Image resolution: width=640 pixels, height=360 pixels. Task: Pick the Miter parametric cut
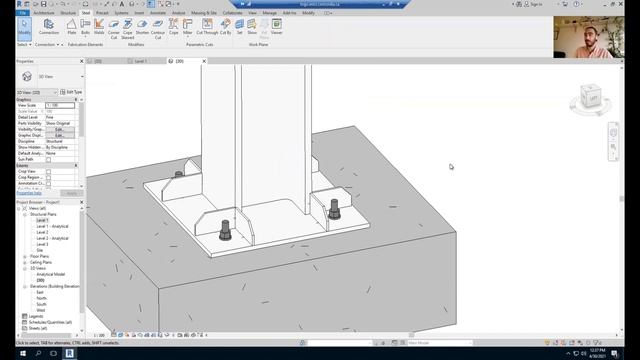pos(187,27)
